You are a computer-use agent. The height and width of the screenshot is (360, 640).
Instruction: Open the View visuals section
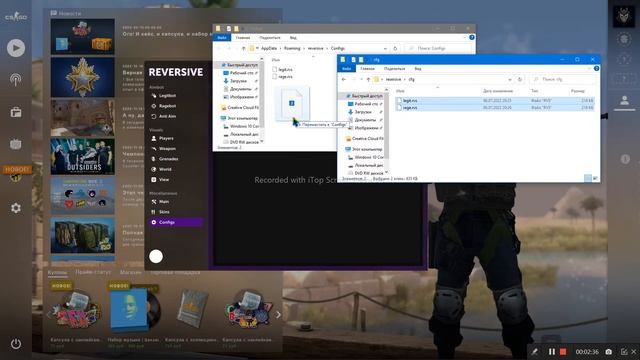160,179
